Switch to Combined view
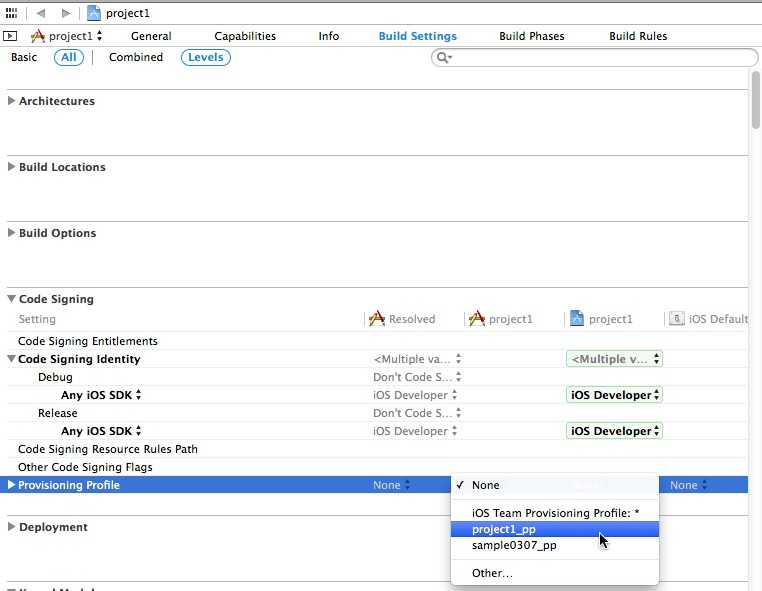The width and height of the screenshot is (762, 591). (x=136, y=57)
